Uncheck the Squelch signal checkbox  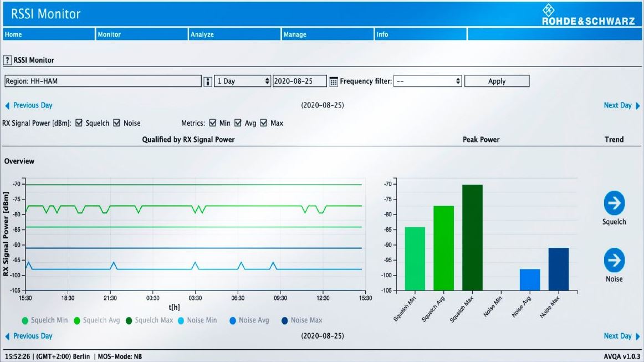click(79, 123)
